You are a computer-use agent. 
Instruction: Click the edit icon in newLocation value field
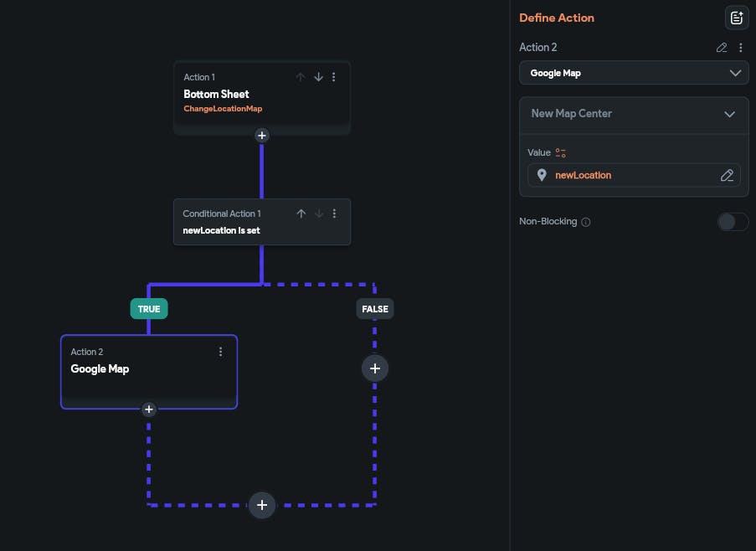point(727,175)
